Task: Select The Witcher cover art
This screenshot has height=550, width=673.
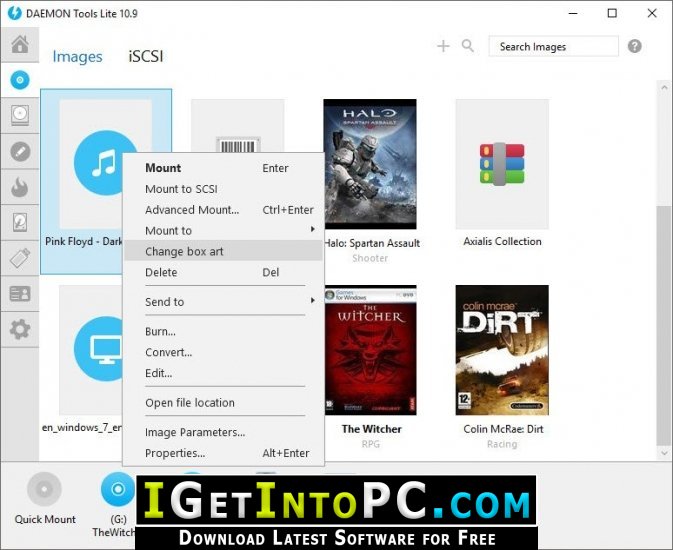Action: 370,350
